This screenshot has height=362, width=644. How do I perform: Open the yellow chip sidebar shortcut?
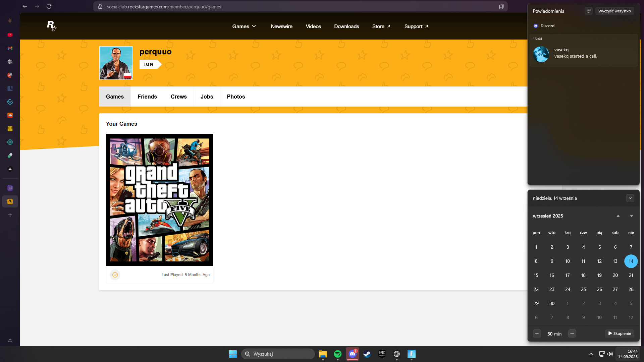point(10,129)
